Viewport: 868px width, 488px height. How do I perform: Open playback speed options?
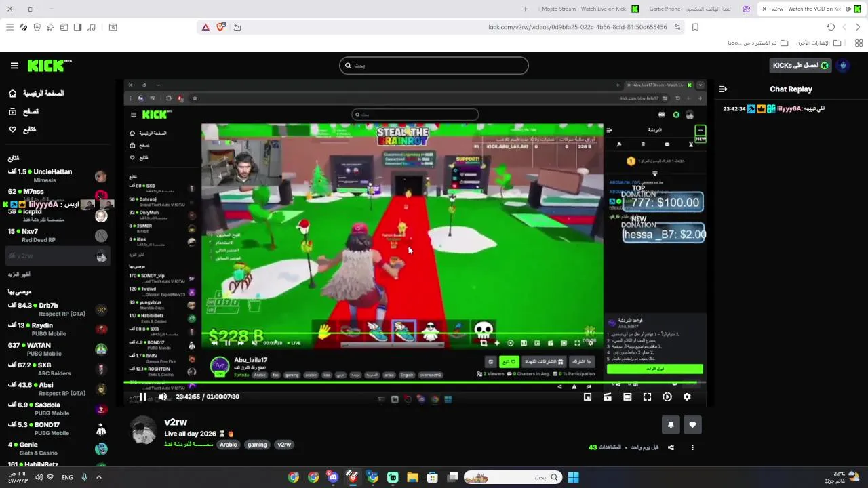coord(667,397)
